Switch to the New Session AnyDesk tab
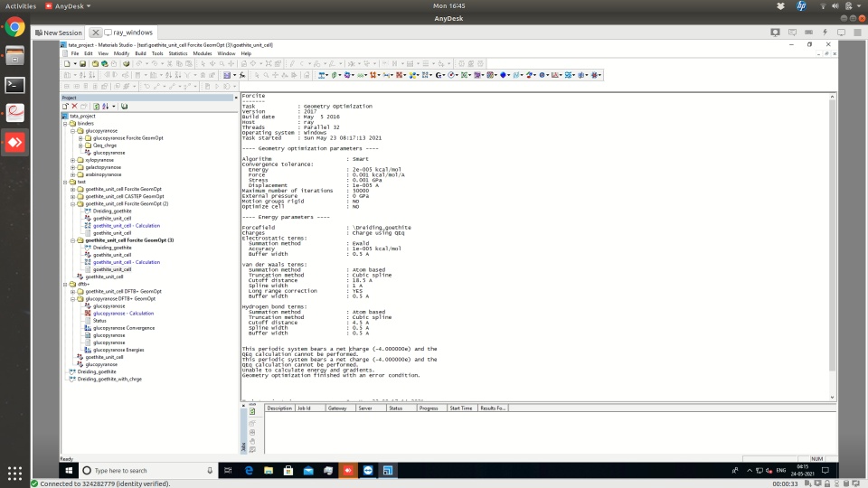The height and width of the screenshot is (488, 868). coord(59,33)
